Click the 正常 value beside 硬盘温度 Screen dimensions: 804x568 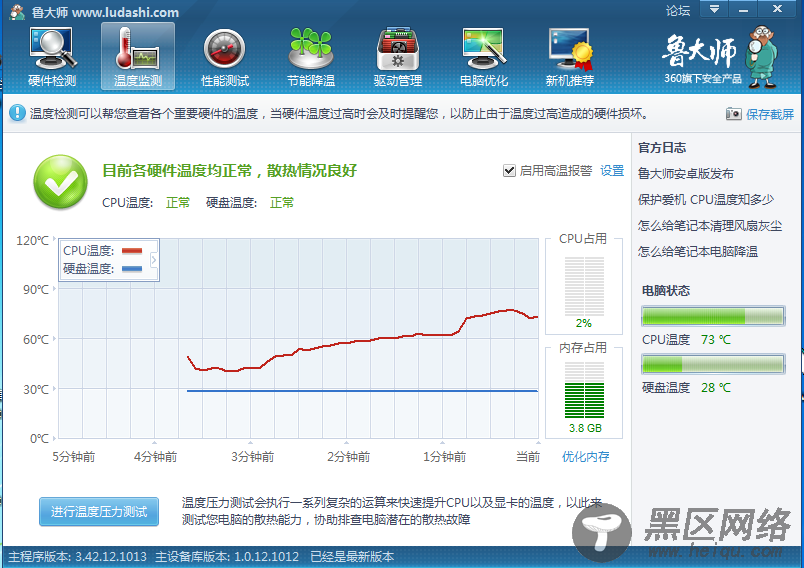point(282,202)
